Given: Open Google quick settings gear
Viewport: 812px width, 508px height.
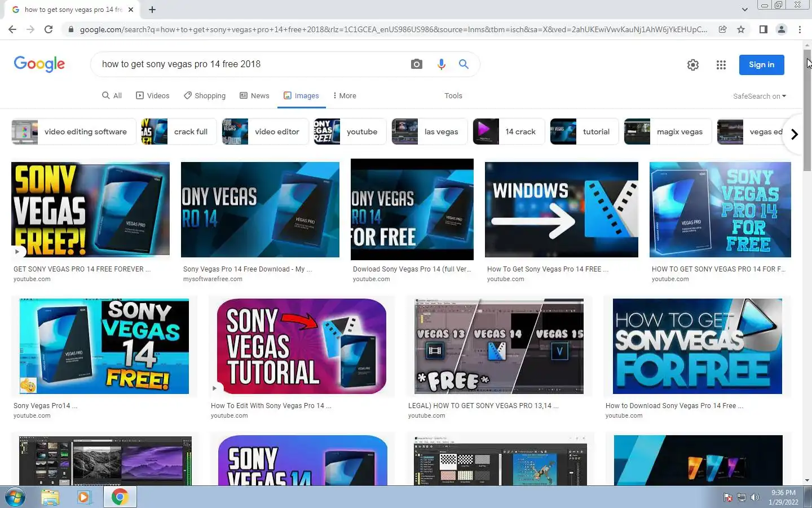Looking at the screenshot, I should (693, 65).
